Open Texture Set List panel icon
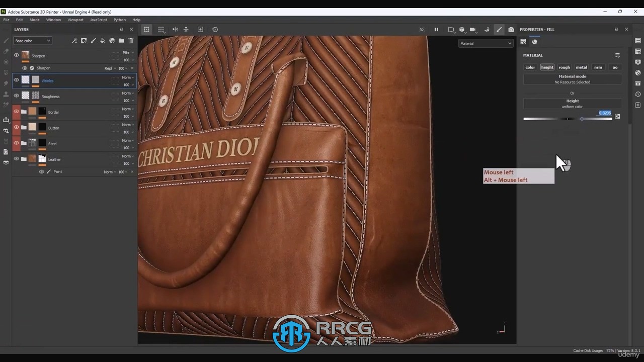 638,41
